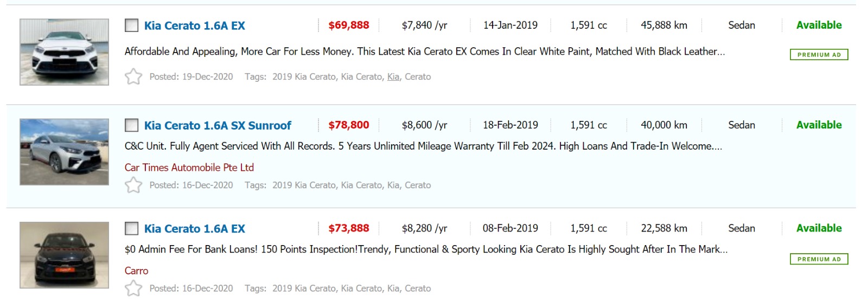Visit the Car Times Automobile Pte Ltd dealer link
868x302 pixels.
pyautogui.click(x=189, y=168)
